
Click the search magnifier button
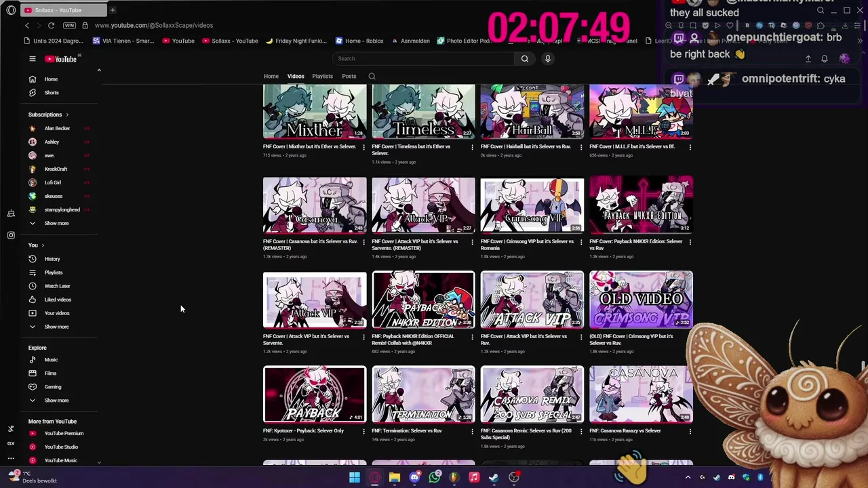[524, 59]
